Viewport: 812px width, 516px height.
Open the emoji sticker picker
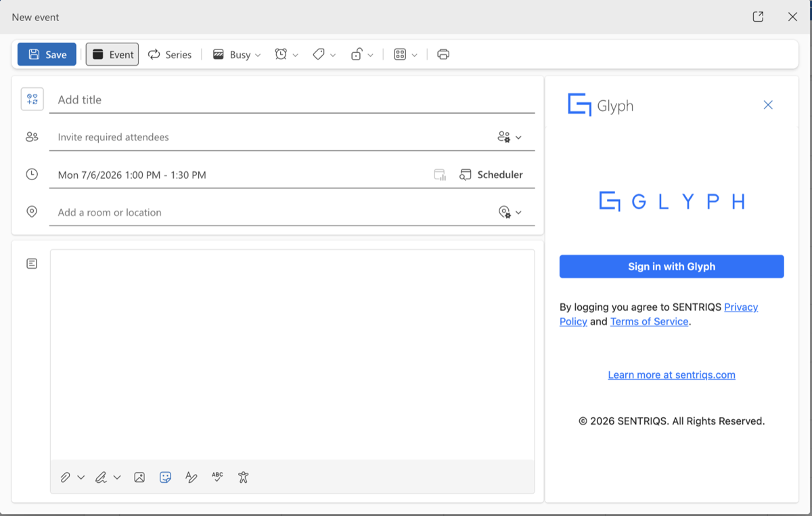pyautogui.click(x=165, y=477)
